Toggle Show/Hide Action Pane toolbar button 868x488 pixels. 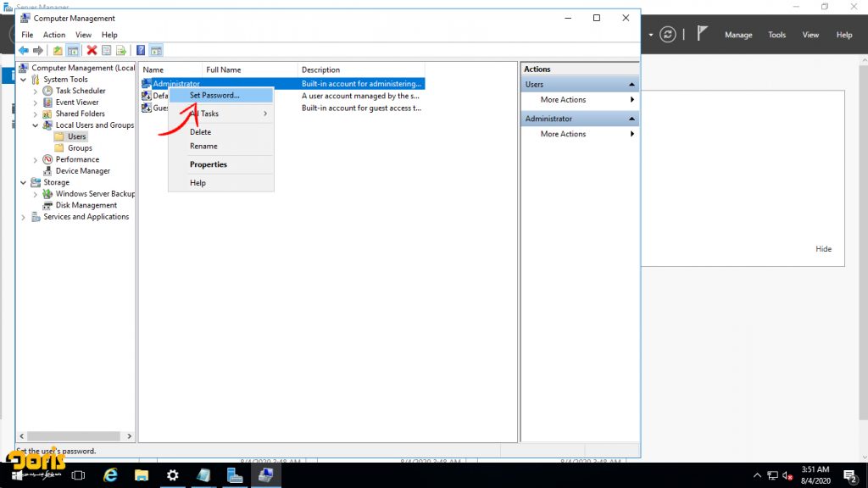coord(156,51)
